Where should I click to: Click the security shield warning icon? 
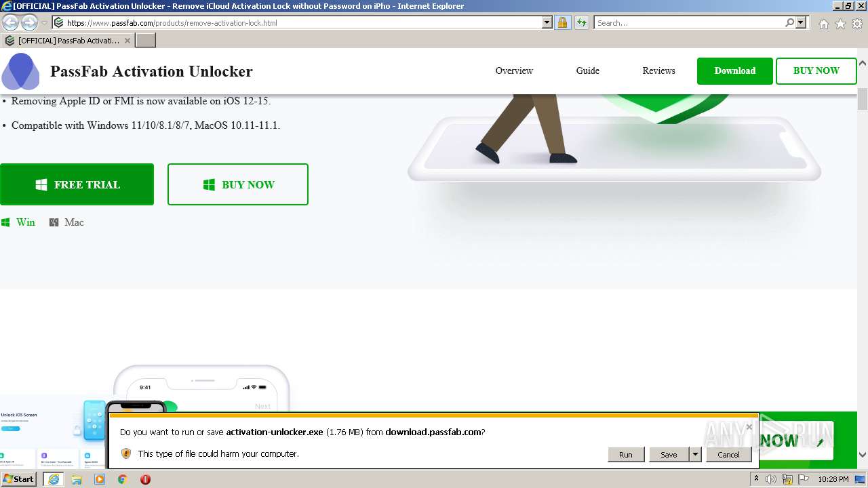[125, 453]
